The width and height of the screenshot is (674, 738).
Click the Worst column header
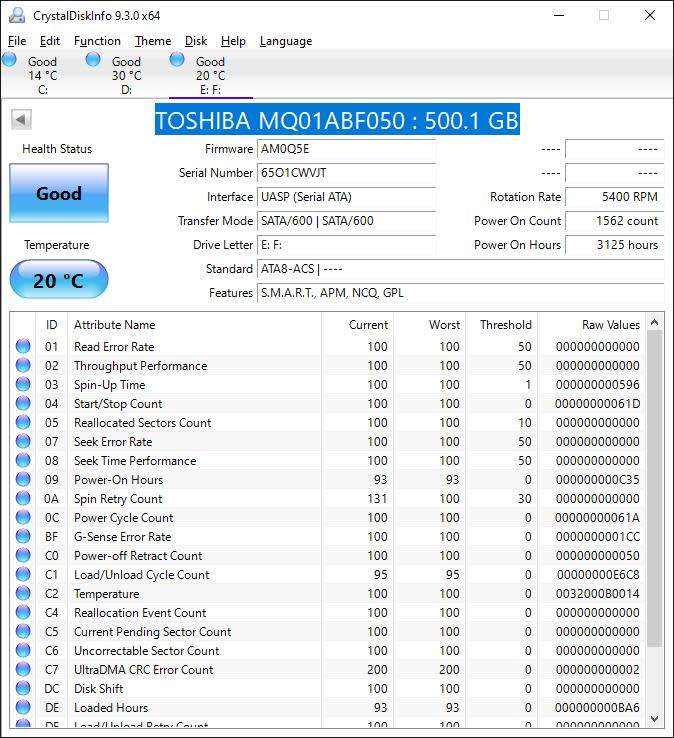point(430,325)
